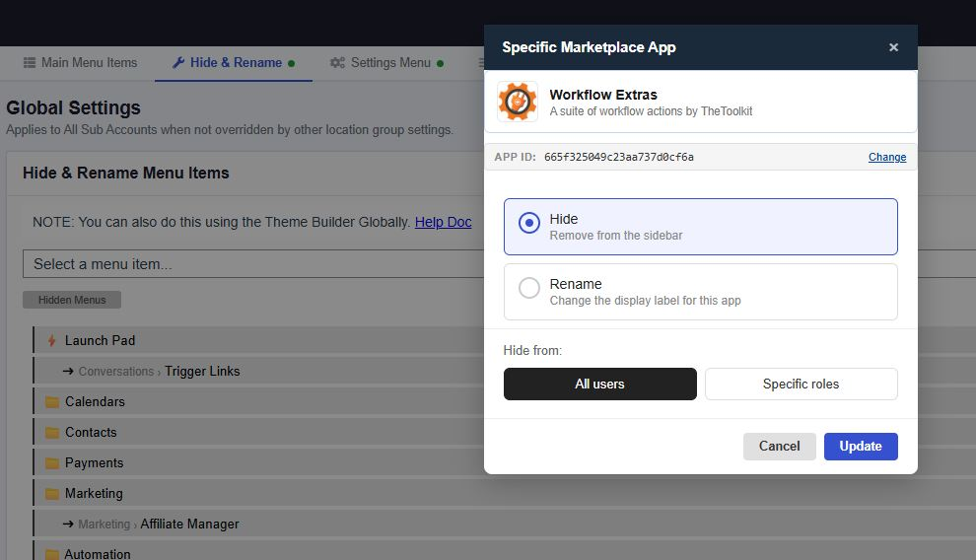976x560 pixels.
Task: Click the Hidden Menus tag
Action: pos(72,300)
